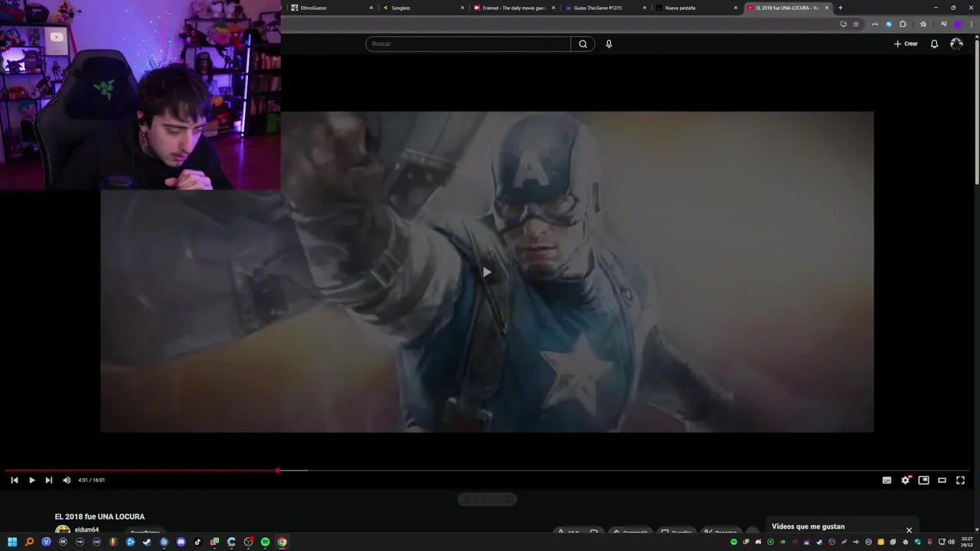Enter fullscreen mode
This screenshot has height=551, width=980.
pos(960,480)
